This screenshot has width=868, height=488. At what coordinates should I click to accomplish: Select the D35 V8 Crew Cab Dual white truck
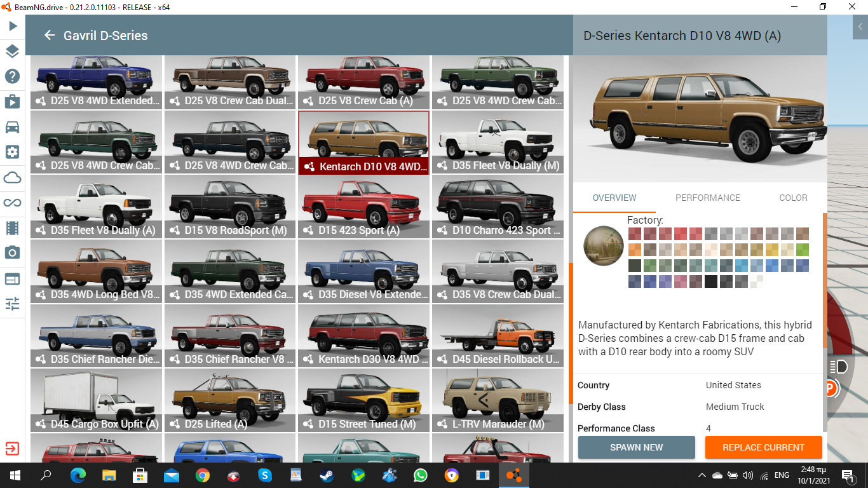coord(498,271)
